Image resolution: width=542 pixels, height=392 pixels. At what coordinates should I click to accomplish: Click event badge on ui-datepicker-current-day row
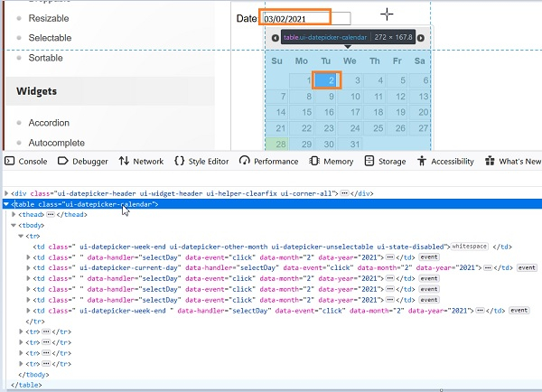(528, 268)
